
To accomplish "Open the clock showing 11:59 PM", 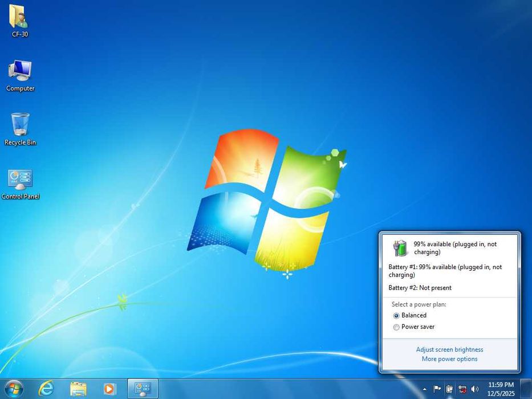I will coord(501,389).
